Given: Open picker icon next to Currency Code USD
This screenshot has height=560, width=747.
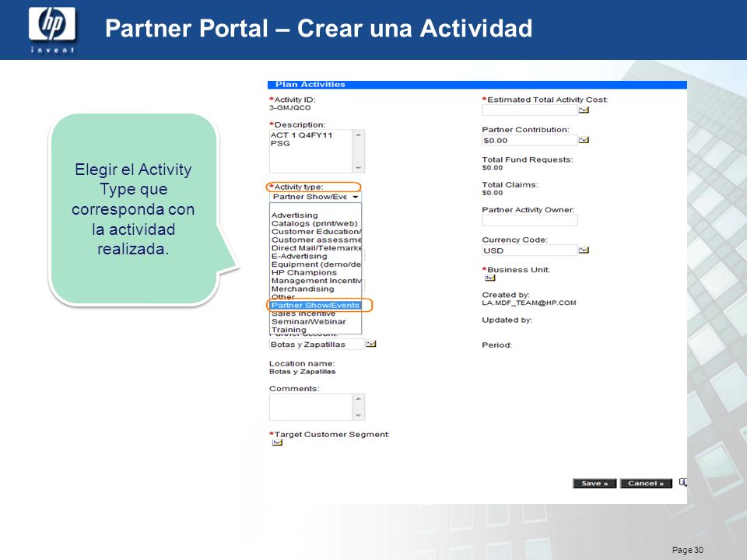Looking at the screenshot, I should click(584, 250).
